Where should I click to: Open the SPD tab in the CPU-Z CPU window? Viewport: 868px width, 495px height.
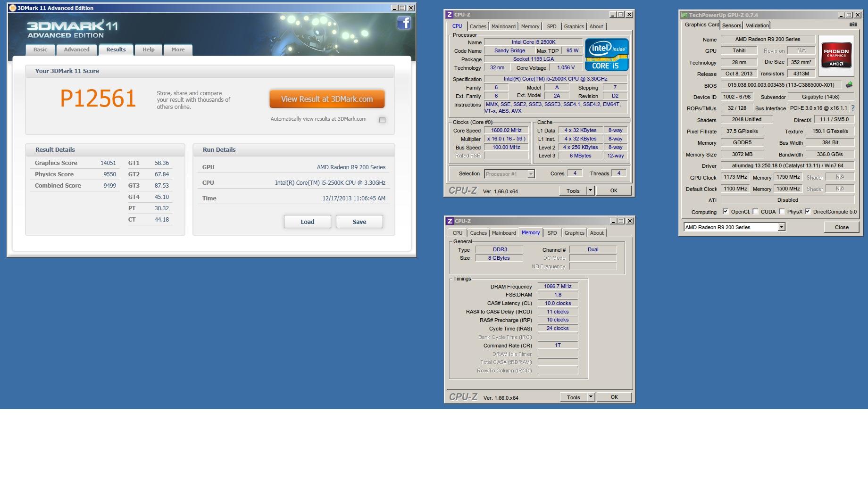551,26
